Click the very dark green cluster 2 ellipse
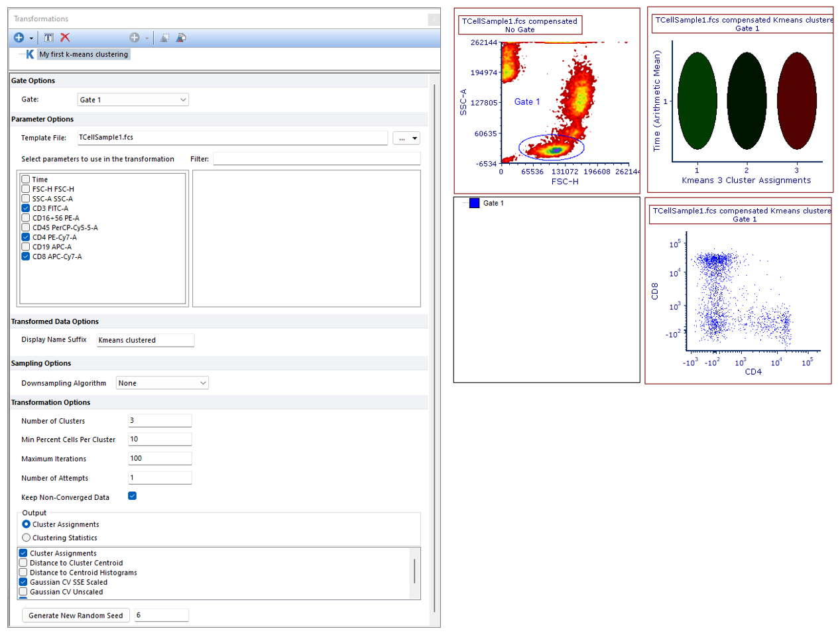Viewport: 840px width, 637px height. pos(747,101)
